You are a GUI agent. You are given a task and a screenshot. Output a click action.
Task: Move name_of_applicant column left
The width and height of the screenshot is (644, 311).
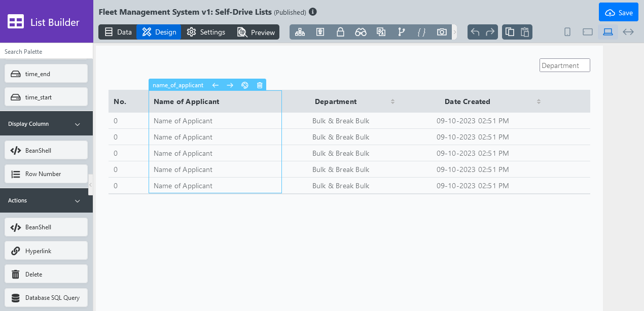pyautogui.click(x=216, y=85)
